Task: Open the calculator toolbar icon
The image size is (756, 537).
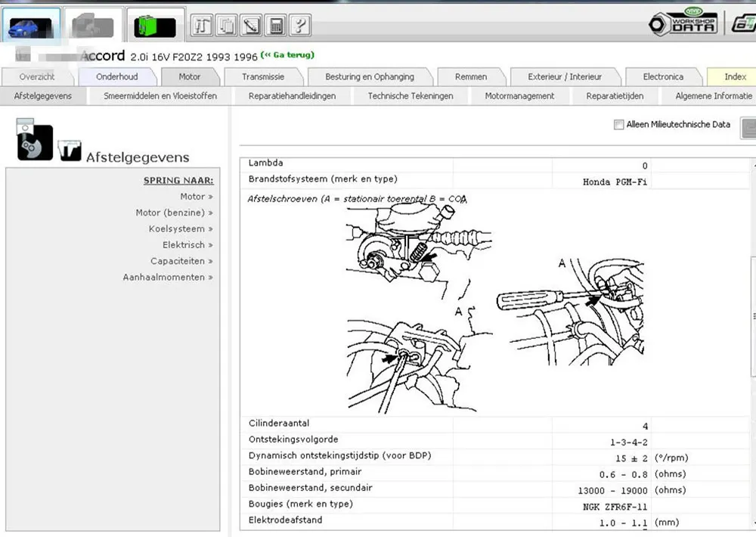Action: (276, 25)
